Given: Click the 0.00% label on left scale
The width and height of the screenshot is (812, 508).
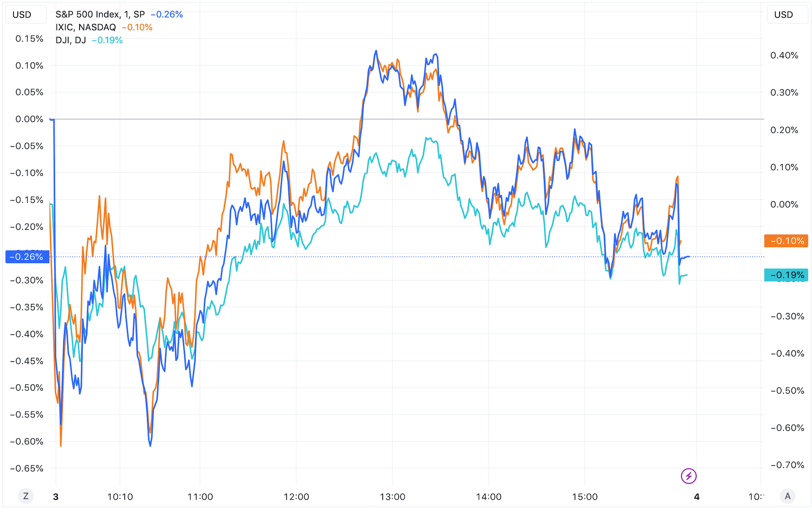Looking at the screenshot, I should (29, 119).
